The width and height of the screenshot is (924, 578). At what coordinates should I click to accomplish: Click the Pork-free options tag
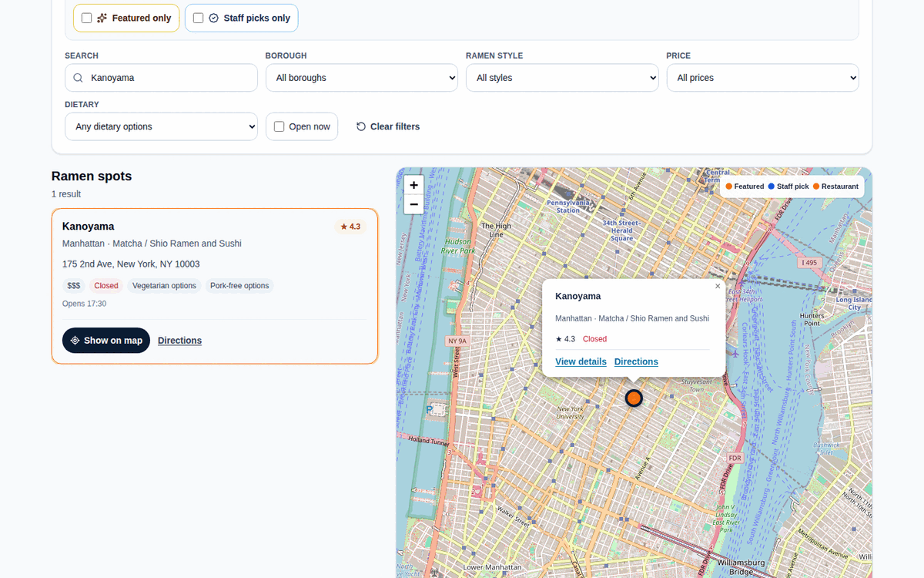[x=239, y=286]
